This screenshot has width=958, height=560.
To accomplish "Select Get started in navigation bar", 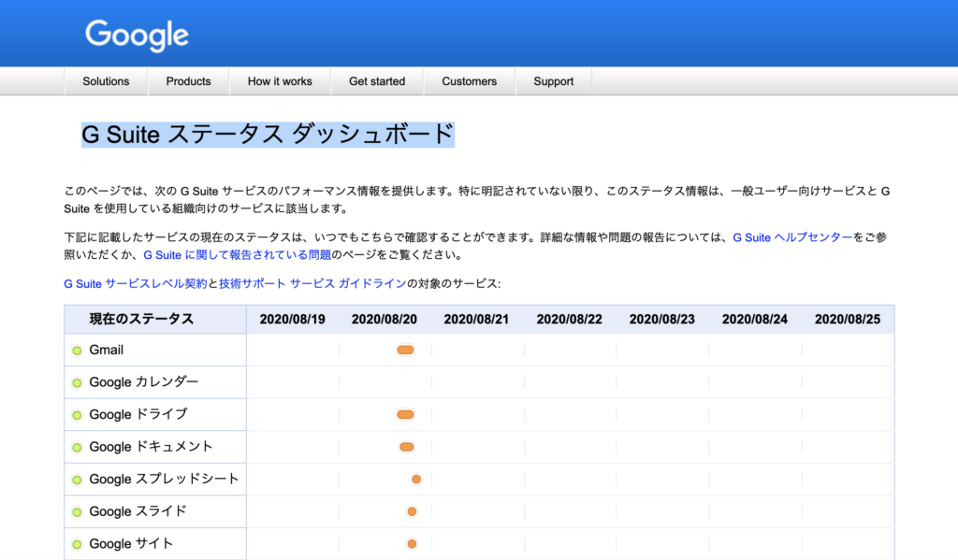I will [377, 81].
